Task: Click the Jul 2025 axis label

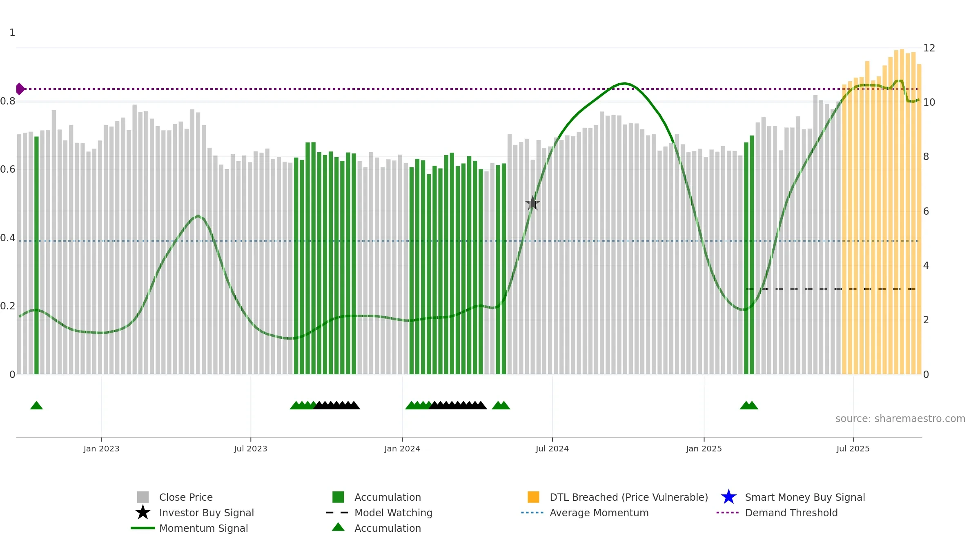Action: pyautogui.click(x=853, y=449)
